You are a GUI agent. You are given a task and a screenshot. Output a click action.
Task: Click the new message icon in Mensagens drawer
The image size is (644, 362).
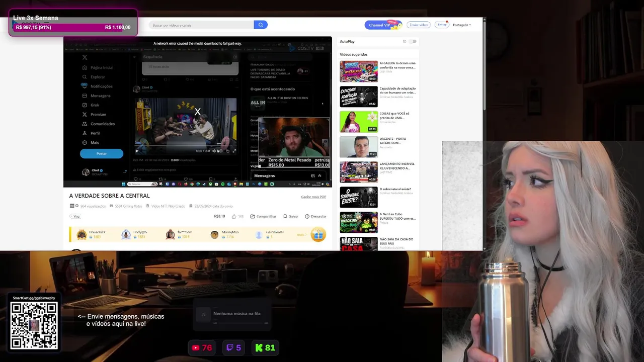point(313,175)
